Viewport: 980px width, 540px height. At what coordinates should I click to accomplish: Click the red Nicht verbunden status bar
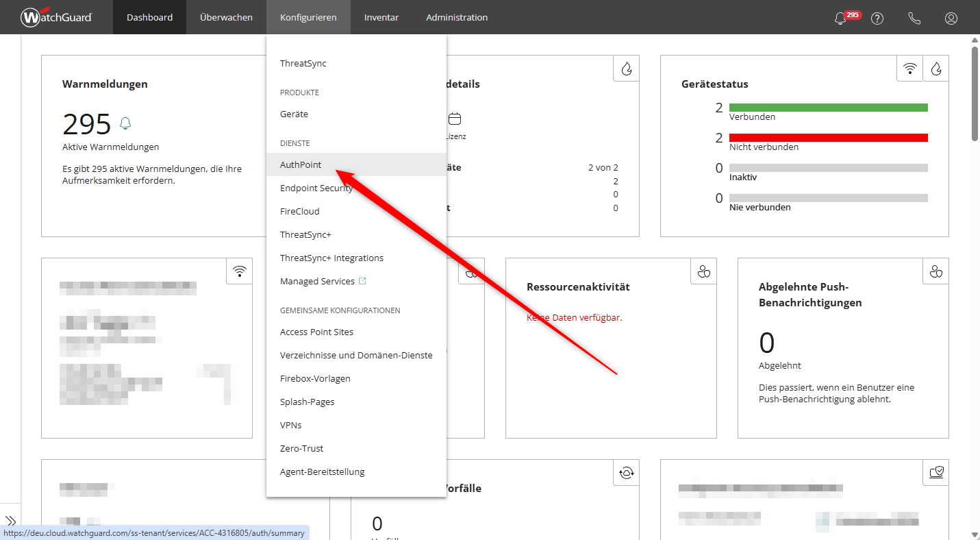pyautogui.click(x=828, y=138)
